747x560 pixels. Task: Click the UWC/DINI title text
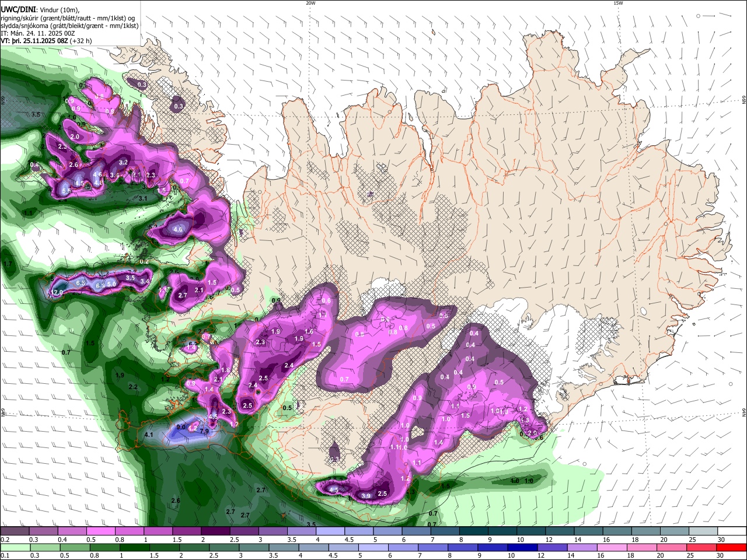pos(19,10)
